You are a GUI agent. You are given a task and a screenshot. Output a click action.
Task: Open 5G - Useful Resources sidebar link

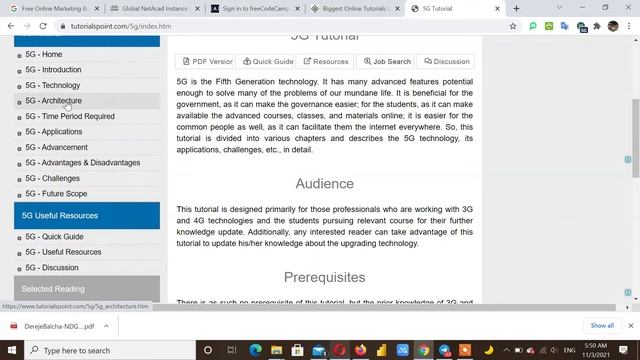(x=63, y=252)
